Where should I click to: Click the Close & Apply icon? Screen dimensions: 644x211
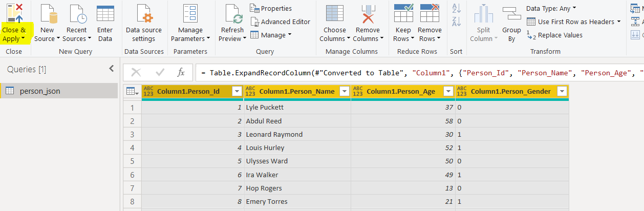click(14, 13)
